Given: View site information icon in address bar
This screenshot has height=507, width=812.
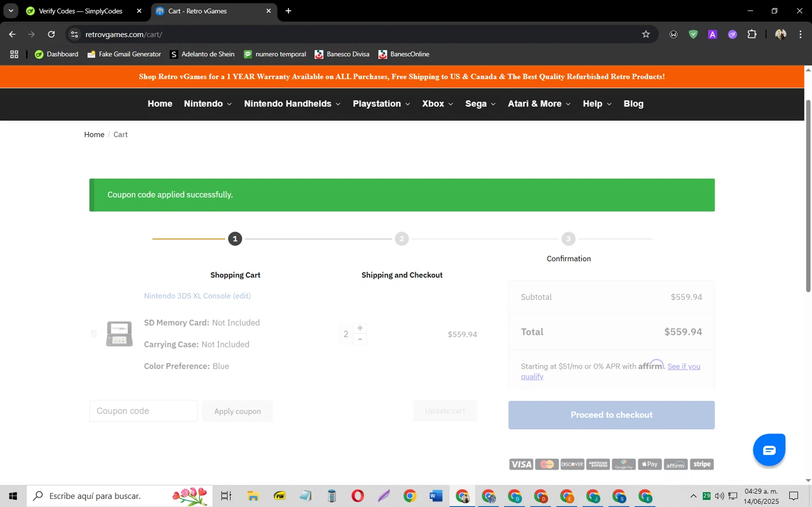Looking at the screenshot, I should coord(75,34).
